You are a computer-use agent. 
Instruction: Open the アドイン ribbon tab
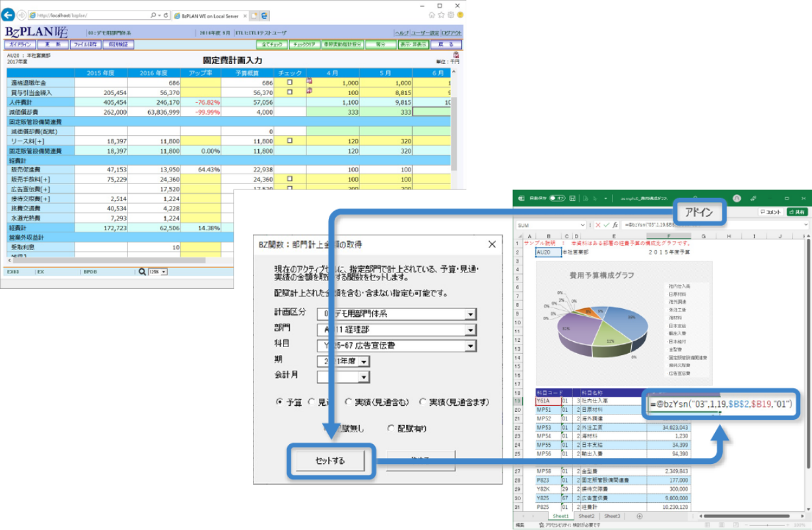699,212
